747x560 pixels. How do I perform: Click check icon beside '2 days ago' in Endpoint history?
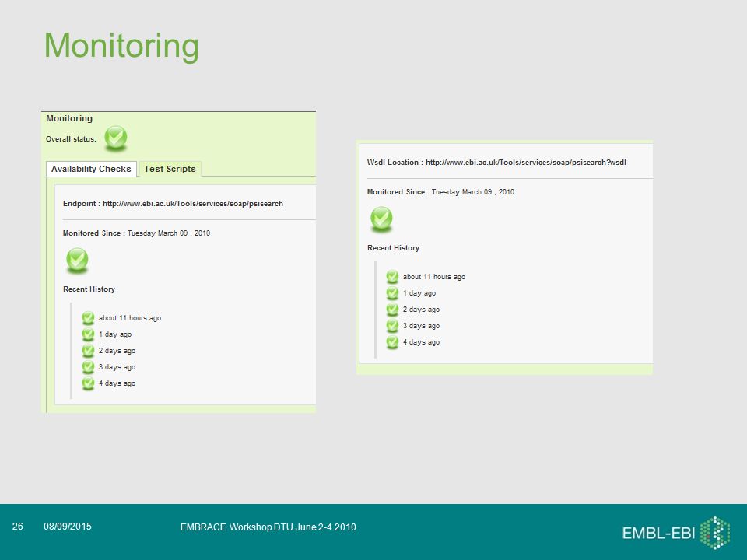(88, 351)
